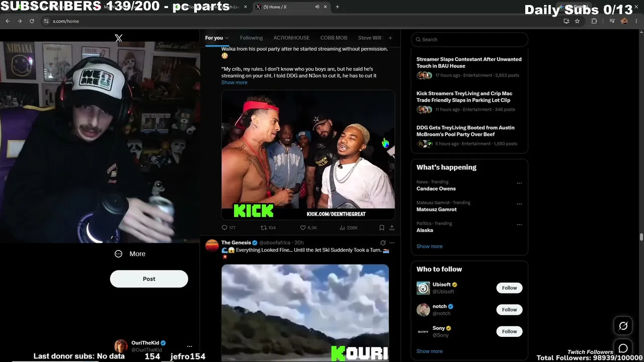Open Streamer Slaps Contestant news story
Viewport: 644px width, 362px height.
tap(469, 62)
